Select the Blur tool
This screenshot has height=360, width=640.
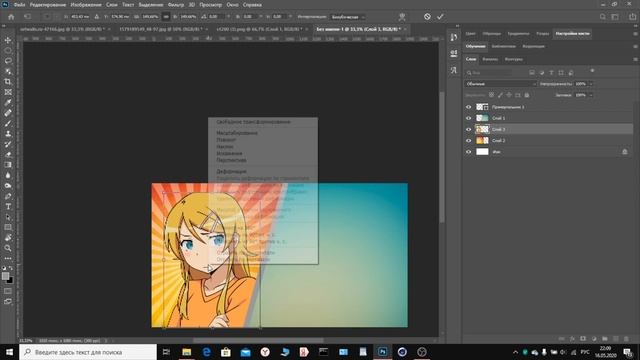pyautogui.click(x=8, y=176)
